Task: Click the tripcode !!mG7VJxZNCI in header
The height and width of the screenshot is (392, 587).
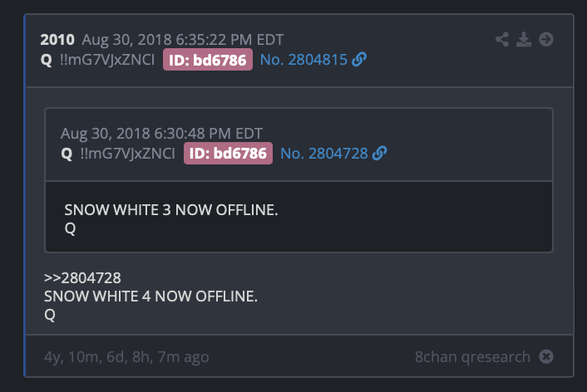Action: click(107, 60)
